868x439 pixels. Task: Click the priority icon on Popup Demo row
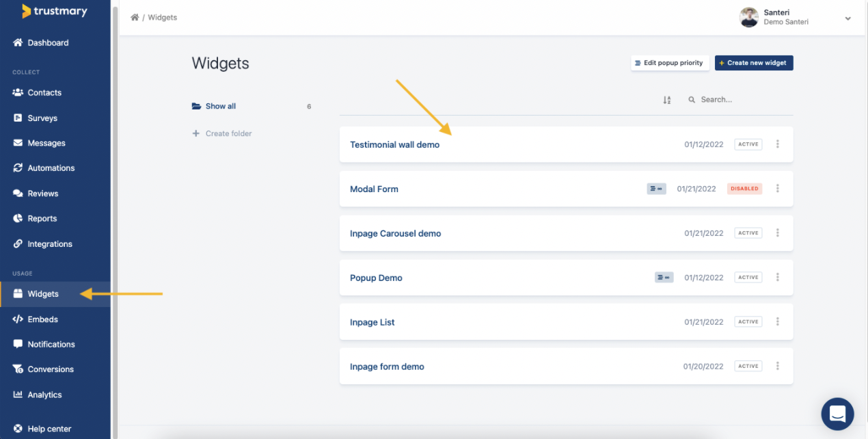(x=664, y=278)
